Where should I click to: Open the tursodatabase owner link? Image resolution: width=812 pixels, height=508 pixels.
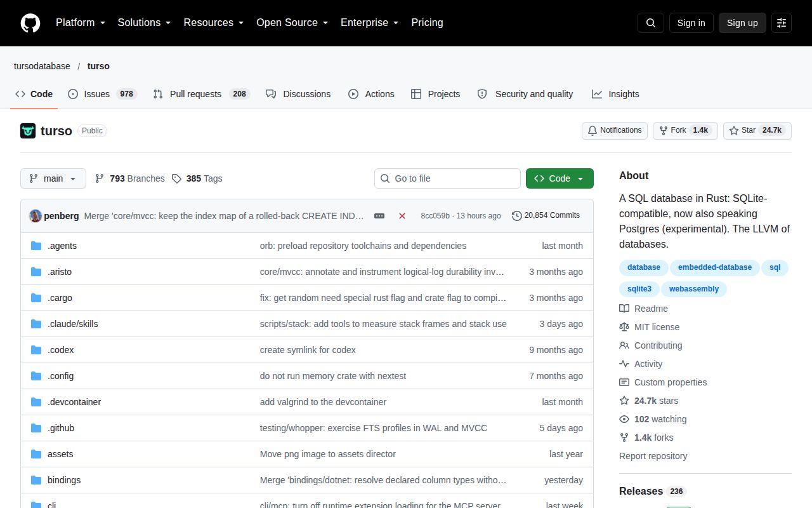42,66
